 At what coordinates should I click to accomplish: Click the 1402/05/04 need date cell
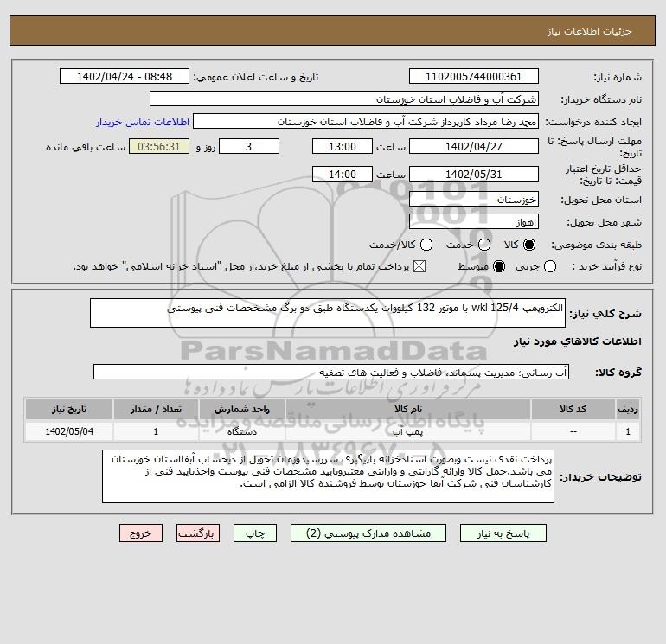[x=69, y=431]
